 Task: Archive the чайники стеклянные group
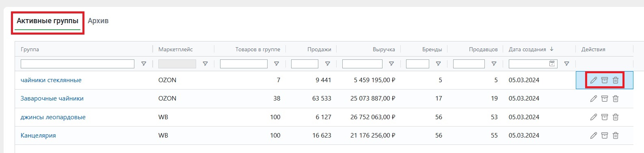(x=605, y=80)
